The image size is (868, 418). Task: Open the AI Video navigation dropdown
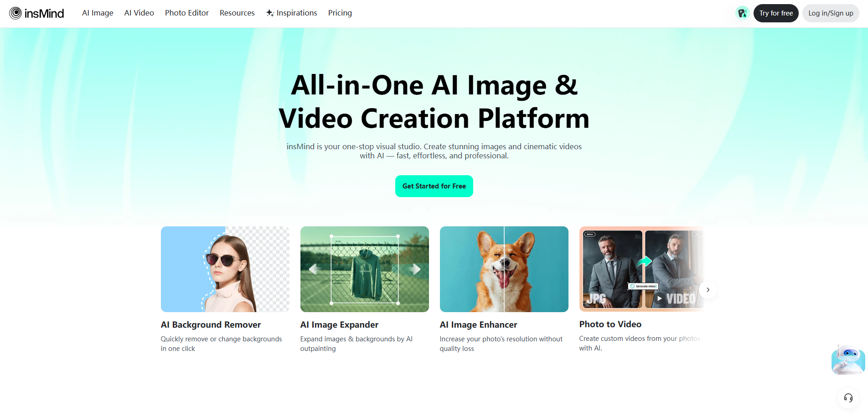pyautogui.click(x=139, y=13)
